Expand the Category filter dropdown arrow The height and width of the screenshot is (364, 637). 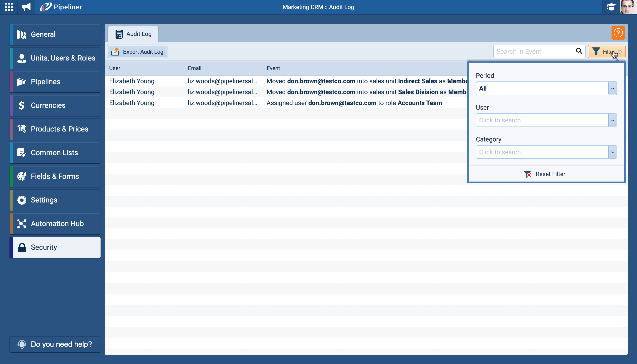coord(612,152)
